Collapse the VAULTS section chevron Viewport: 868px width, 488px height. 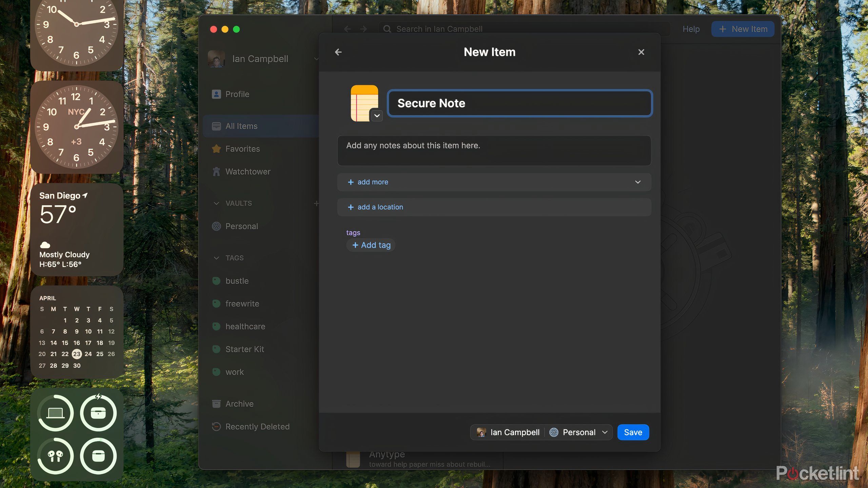click(216, 203)
